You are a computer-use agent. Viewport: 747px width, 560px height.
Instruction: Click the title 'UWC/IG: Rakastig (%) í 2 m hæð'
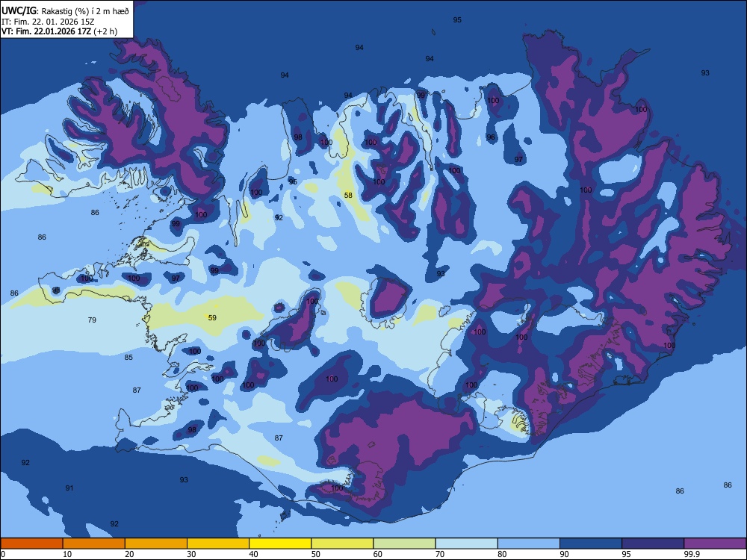[x=65, y=10]
